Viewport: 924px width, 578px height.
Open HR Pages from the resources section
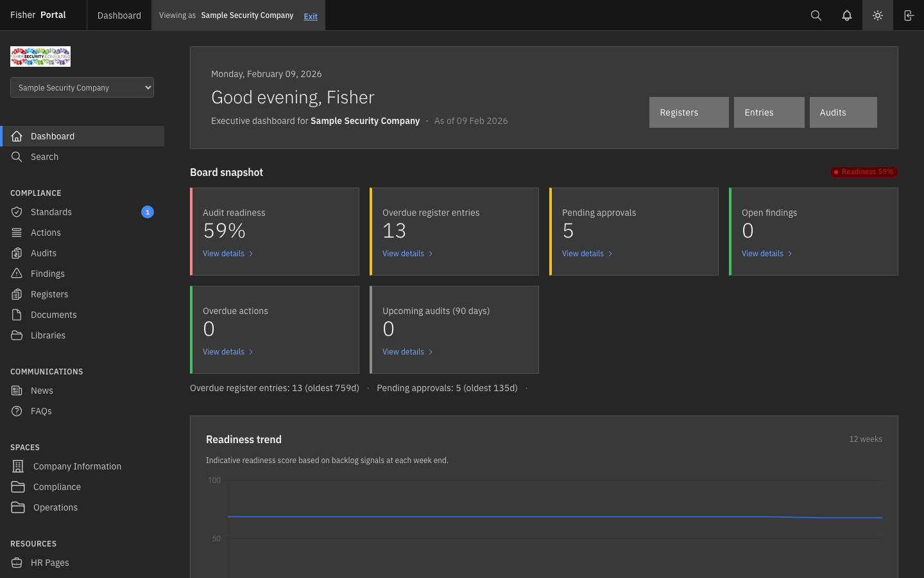[x=49, y=563]
